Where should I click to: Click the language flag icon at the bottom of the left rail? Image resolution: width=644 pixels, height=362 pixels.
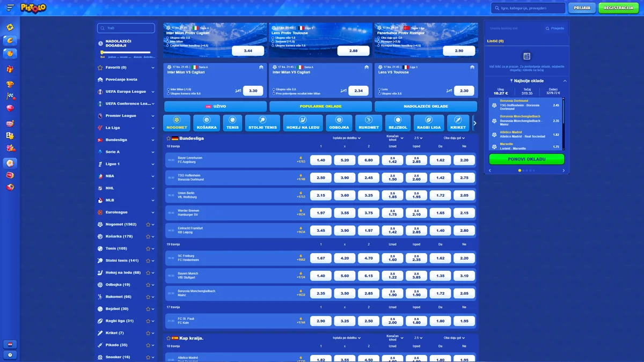(10, 344)
